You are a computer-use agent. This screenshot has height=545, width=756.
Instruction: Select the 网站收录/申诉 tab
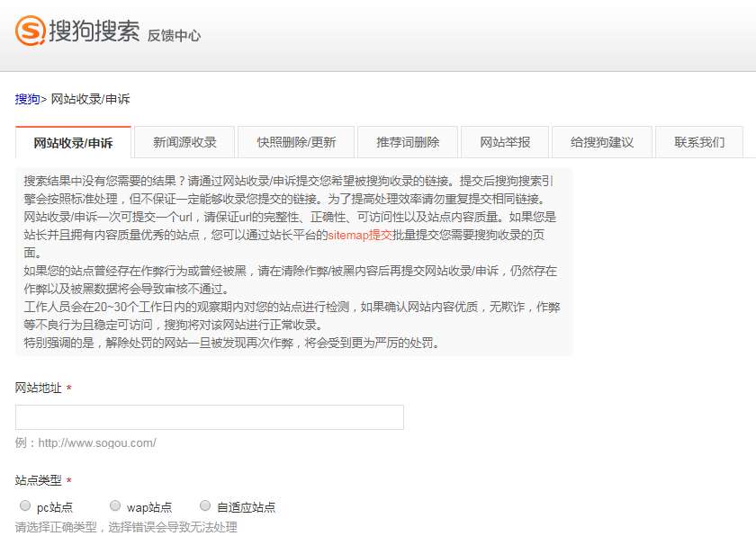point(73,143)
